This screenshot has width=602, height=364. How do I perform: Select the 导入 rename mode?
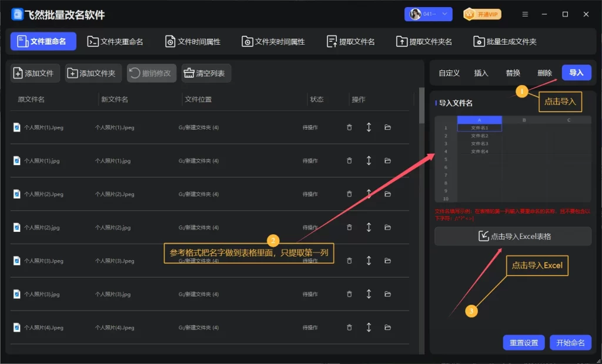576,73
